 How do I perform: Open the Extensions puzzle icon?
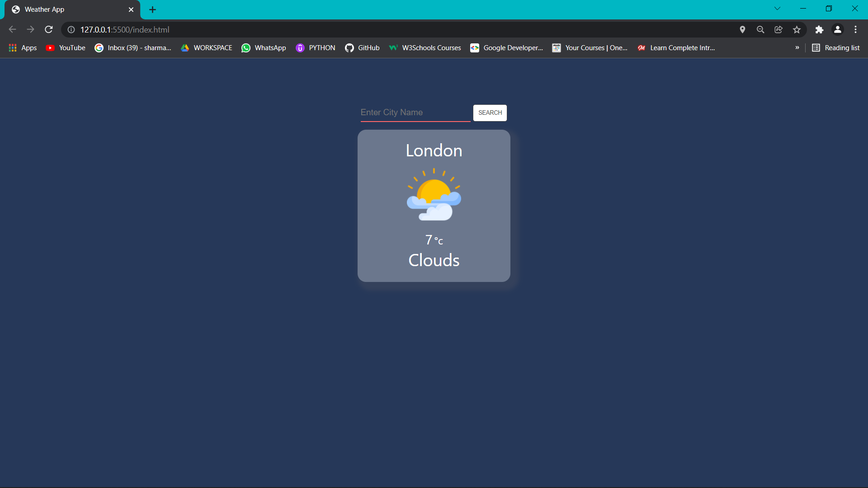click(819, 29)
